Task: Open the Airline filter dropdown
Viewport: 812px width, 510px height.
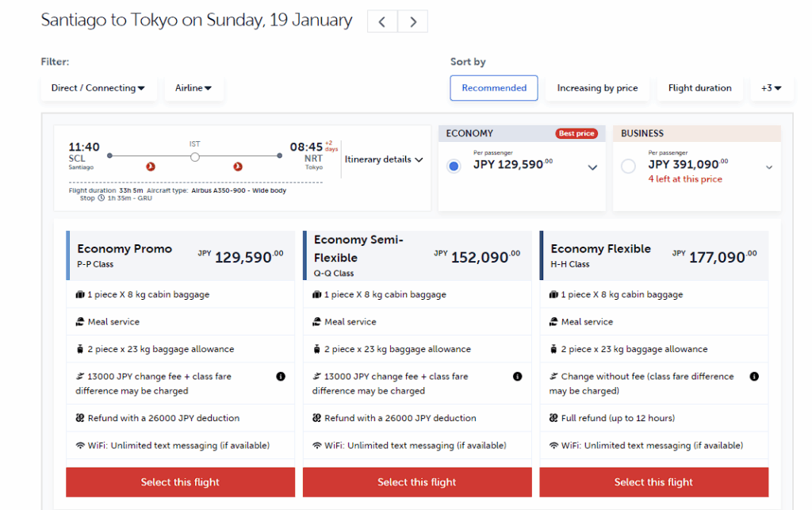Action: click(x=193, y=88)
